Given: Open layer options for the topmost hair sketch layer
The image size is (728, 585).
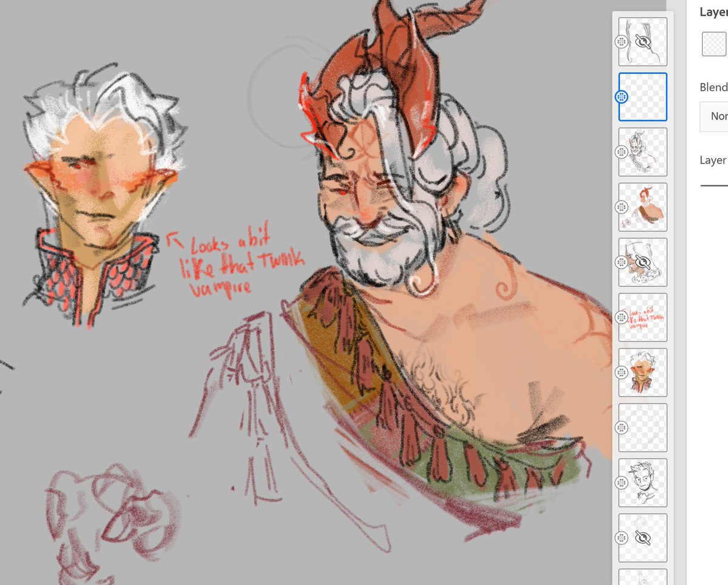Looking at the screenshot, I should (621, 41).
